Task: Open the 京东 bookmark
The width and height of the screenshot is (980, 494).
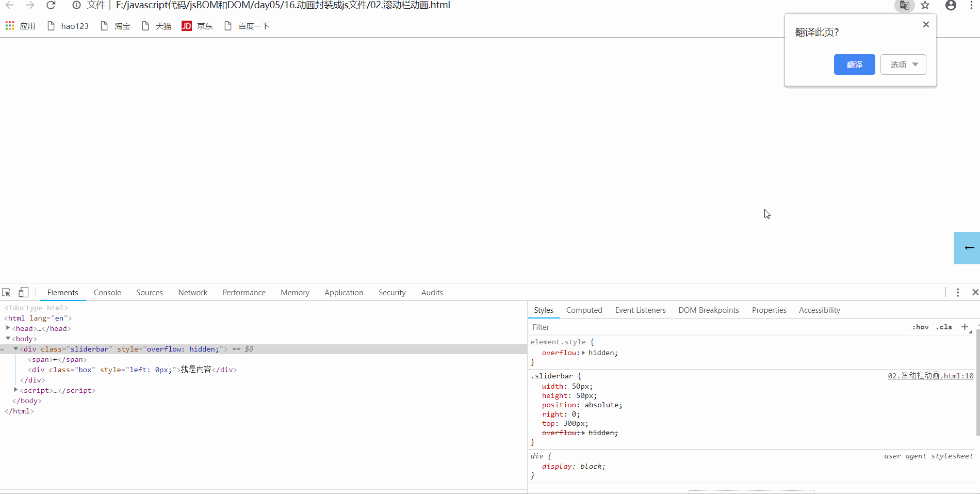Action: click(197, 26)
